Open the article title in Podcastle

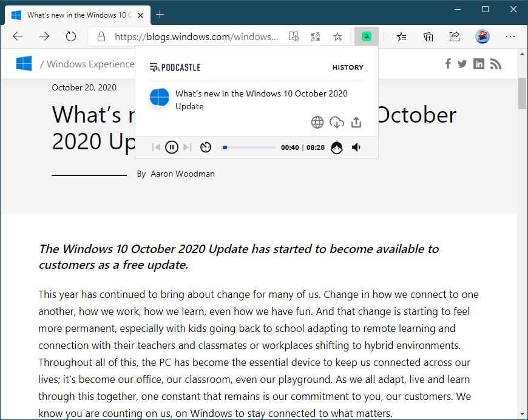tap(262, 100)
